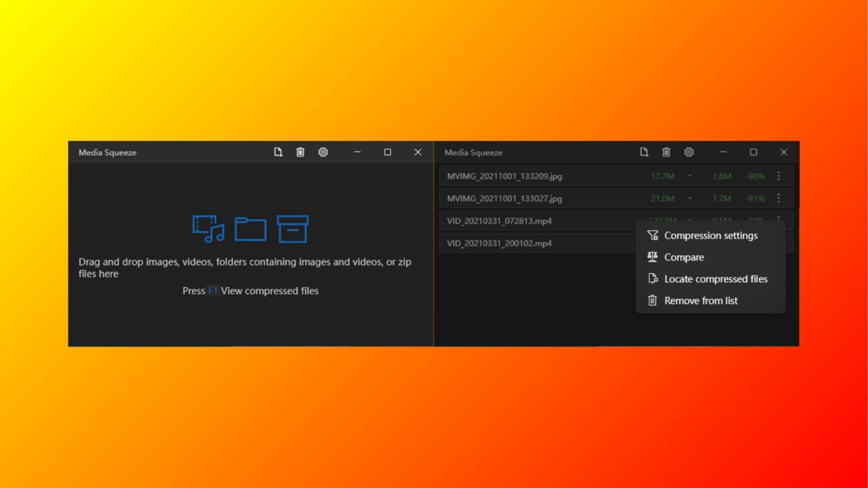Click the media music note icon in drop area
The height and width of the screenshot is (488, 868).
pyautogui.click(x=207, y=228)
